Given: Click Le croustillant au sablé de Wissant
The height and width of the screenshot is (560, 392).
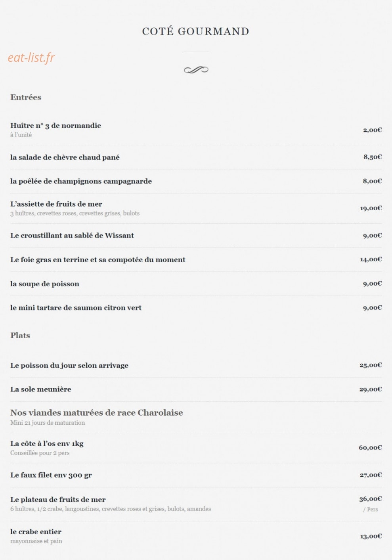Looking at the screenshot, I should tap(72, 235).
